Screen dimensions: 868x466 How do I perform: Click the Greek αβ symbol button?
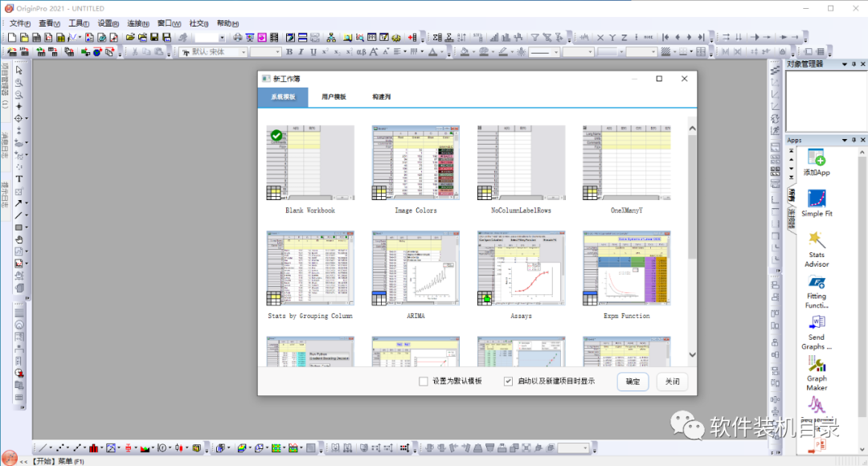(x=362, y=52)
